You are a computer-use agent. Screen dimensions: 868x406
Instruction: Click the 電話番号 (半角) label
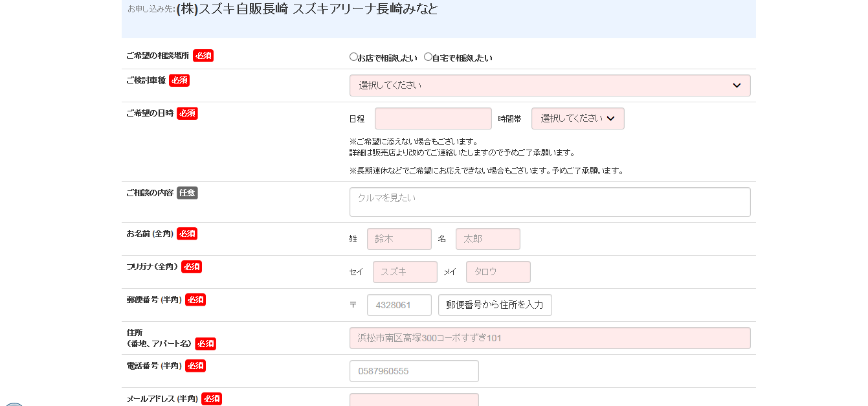tap(154, 365)
